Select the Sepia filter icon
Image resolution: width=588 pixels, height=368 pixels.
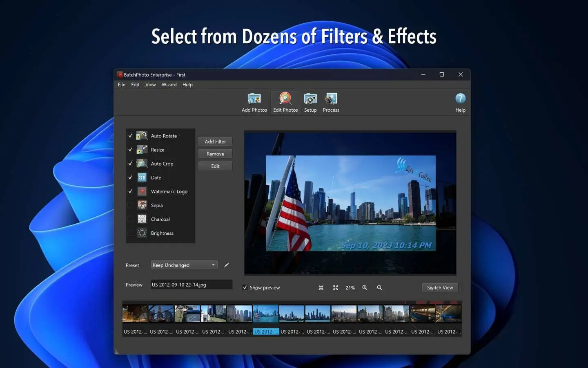point(142,205)
